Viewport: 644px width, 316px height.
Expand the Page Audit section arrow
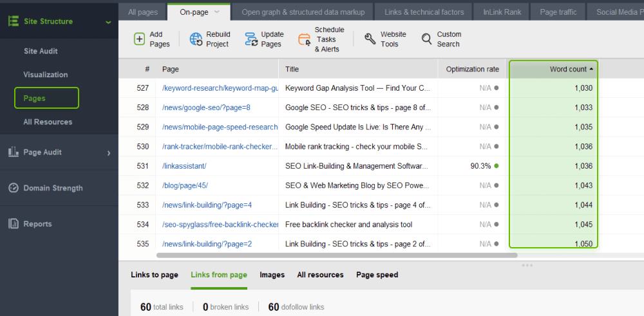click(108, 153)
